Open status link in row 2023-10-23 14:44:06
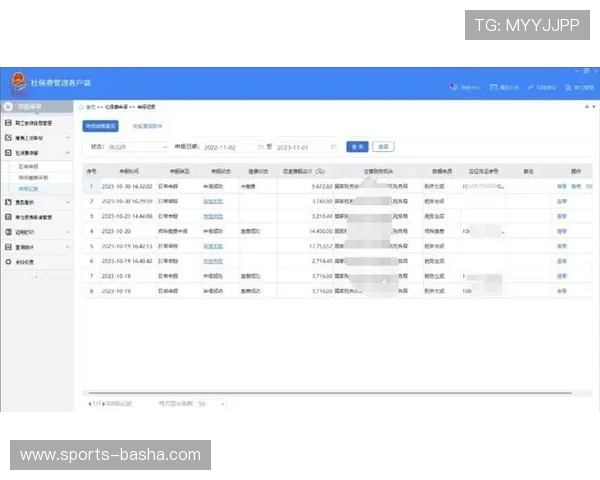 [213, 216]
